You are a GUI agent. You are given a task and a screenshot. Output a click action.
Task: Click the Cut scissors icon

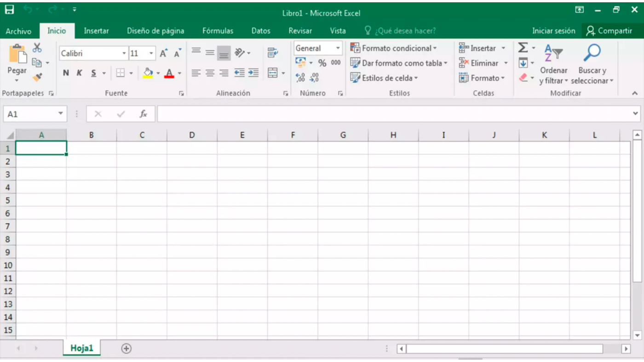point(37,48)
